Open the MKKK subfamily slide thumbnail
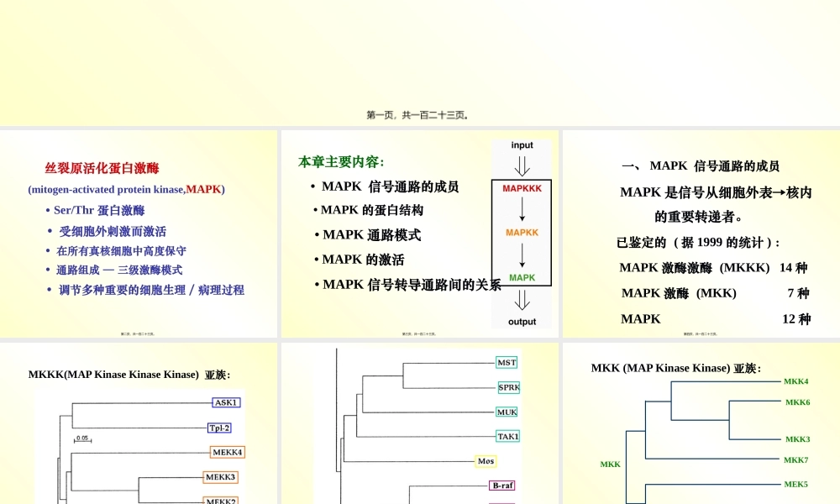The image size is (840, 504). pyautogui.click(x=139, y=420)
